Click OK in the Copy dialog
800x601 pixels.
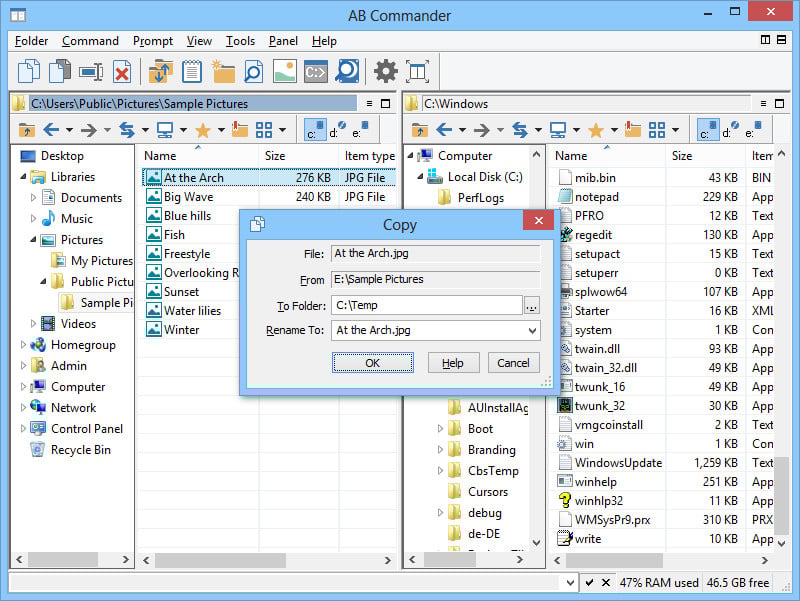372,363
